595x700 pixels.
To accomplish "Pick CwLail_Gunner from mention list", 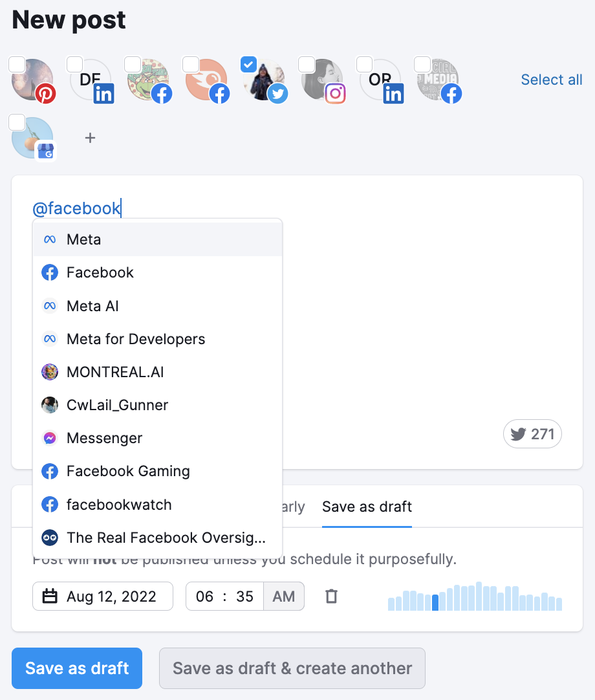I will [x=158, y=405].
